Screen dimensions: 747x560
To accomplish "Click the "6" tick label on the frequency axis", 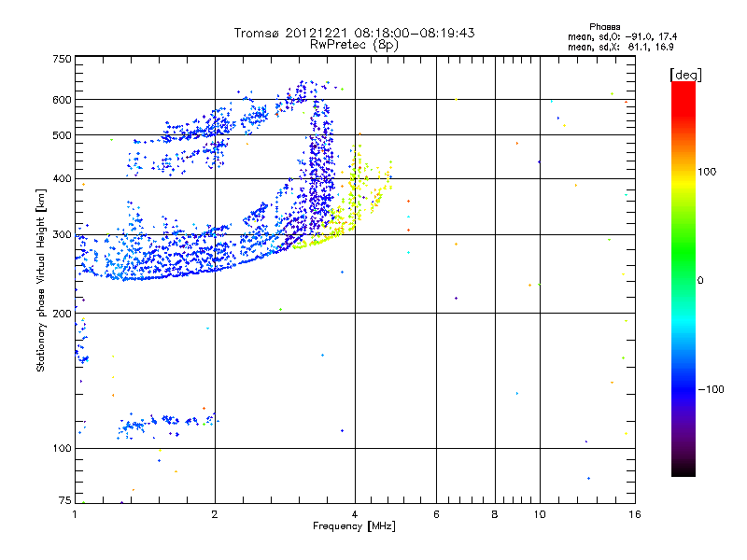I will (436, 514).
